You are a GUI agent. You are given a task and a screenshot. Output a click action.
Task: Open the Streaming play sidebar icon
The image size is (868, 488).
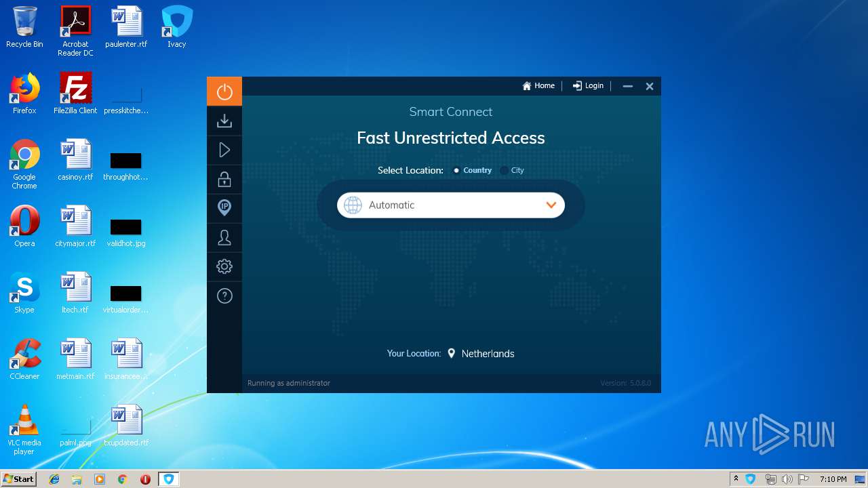point(224,150)
